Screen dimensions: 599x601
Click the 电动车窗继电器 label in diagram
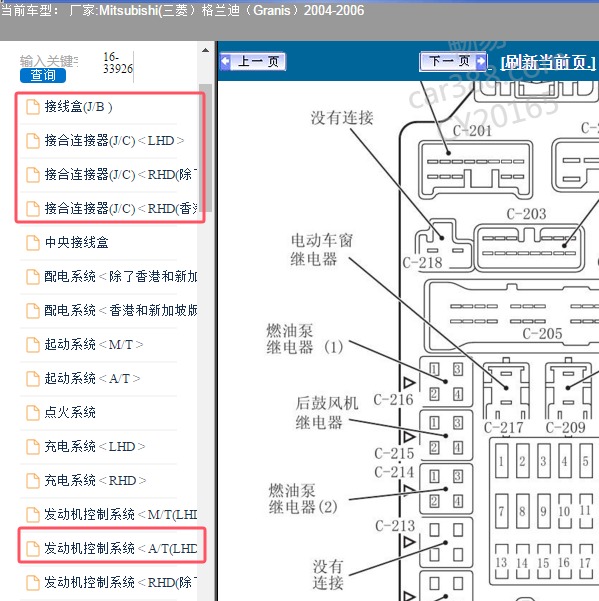tap(321, 250)
